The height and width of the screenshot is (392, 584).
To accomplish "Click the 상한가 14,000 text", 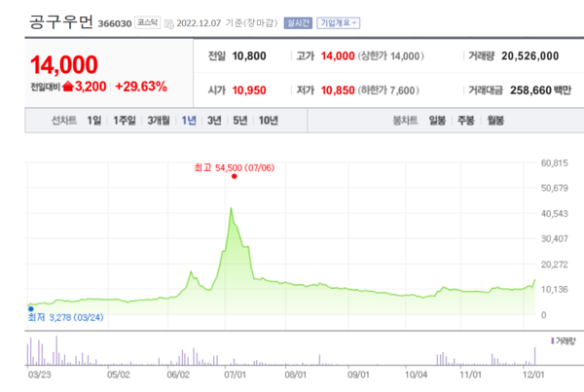I will tap(390, 56).
